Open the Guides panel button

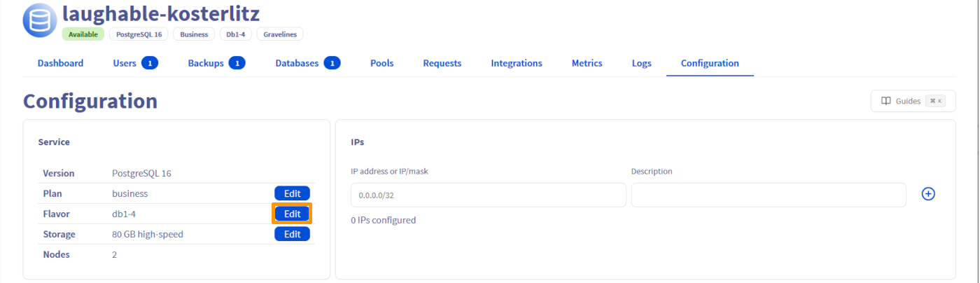[x=912, y=101]
